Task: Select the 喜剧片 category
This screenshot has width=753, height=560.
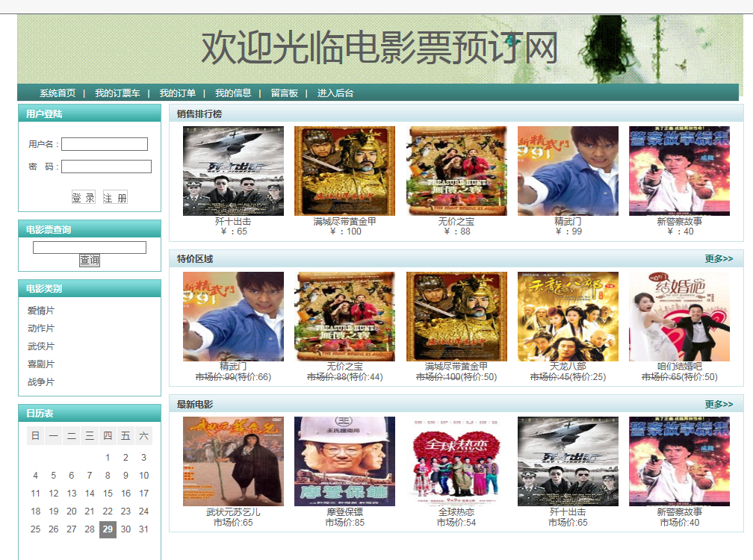Action: [41, 364]
